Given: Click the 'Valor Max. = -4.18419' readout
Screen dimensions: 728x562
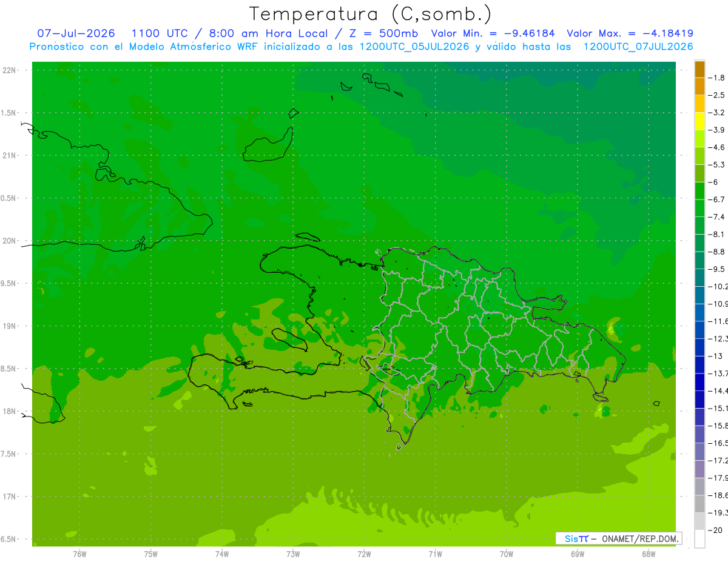Looking at the screenshot, I should coord(630,33).
